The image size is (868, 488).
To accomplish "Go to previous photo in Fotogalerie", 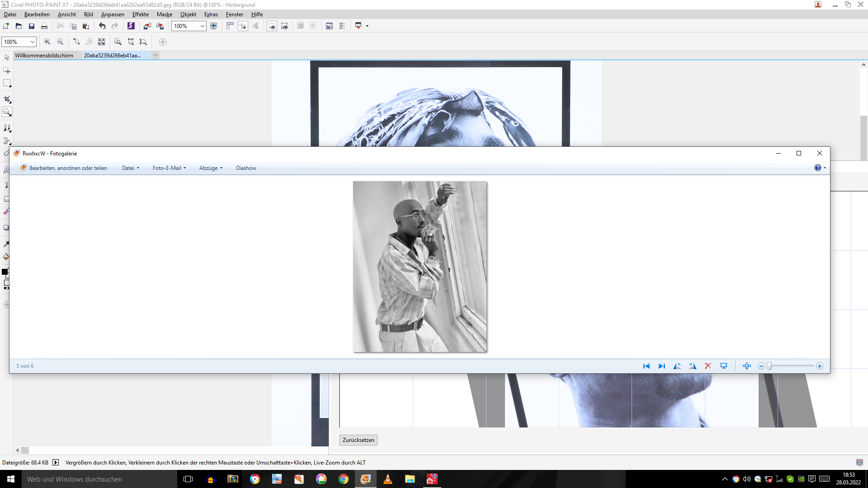I will [646, 366].
